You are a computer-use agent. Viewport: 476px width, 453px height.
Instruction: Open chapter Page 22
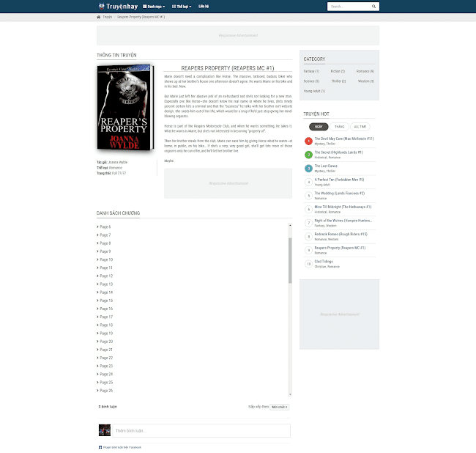tap(106, 358)
